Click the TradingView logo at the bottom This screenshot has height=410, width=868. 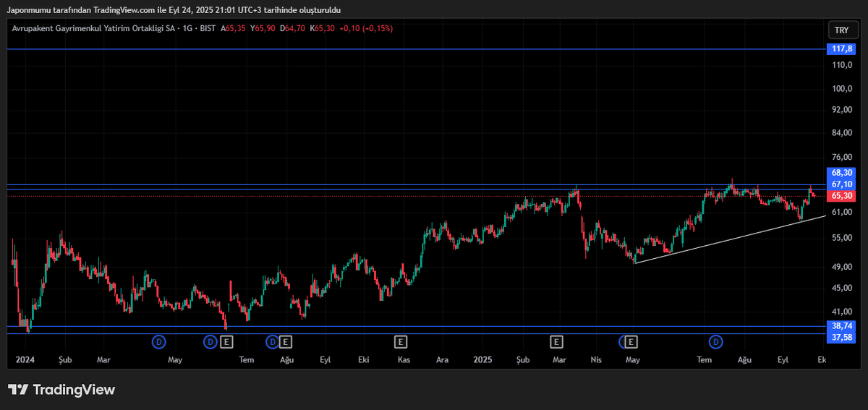coord(61,390)
